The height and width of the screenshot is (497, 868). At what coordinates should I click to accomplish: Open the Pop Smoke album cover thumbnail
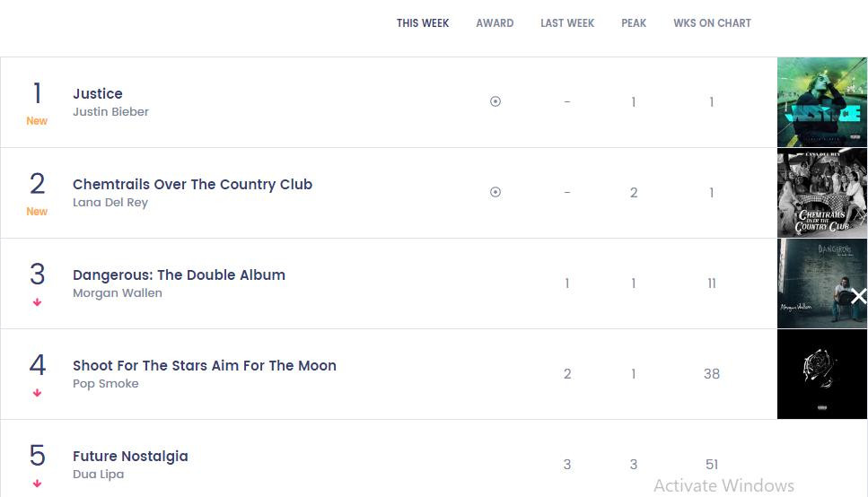coord(821,373)
